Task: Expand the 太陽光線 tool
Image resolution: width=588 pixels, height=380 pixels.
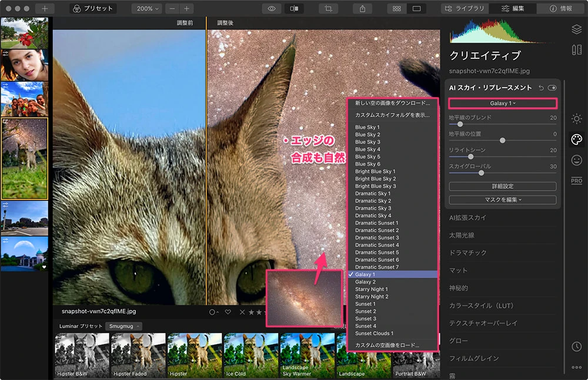Action: 462,235
